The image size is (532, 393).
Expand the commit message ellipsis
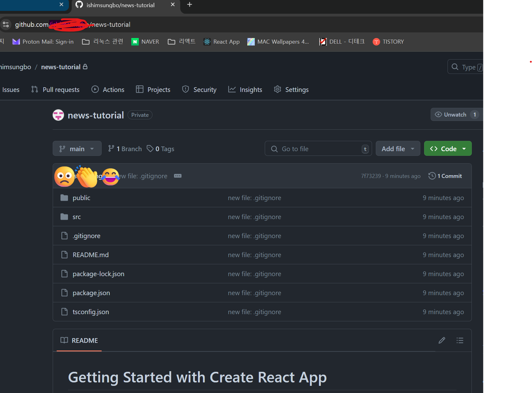click(178, 176)
